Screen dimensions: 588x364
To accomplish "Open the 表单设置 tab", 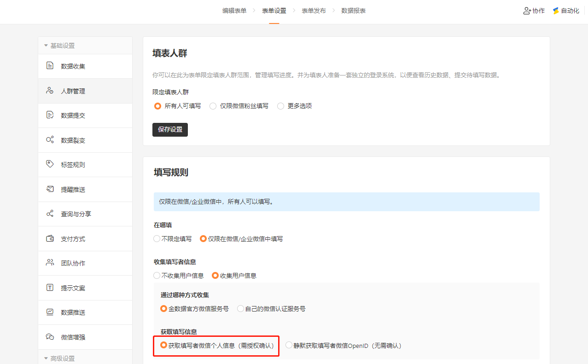I will [x=274, y=11].
